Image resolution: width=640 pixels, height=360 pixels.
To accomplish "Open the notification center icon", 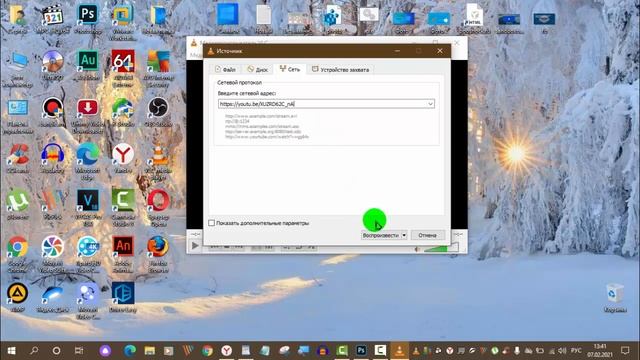I will [x=625, y=351].
